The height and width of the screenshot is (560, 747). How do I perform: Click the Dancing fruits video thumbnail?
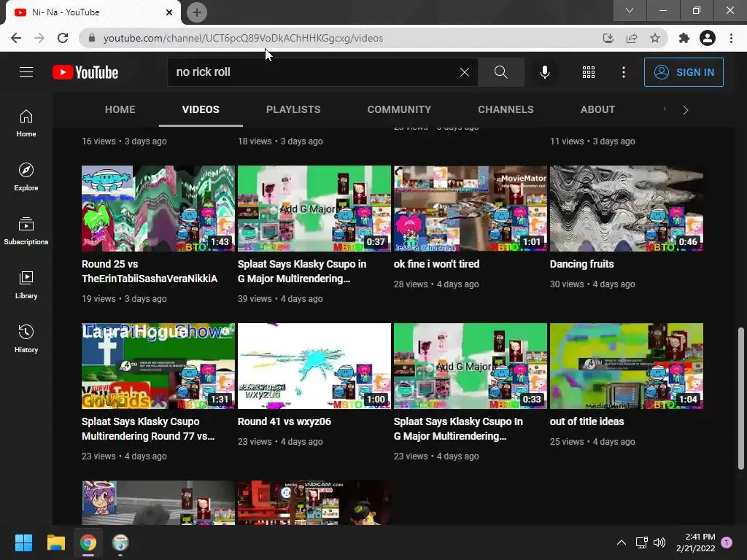[x=627, y=209]
